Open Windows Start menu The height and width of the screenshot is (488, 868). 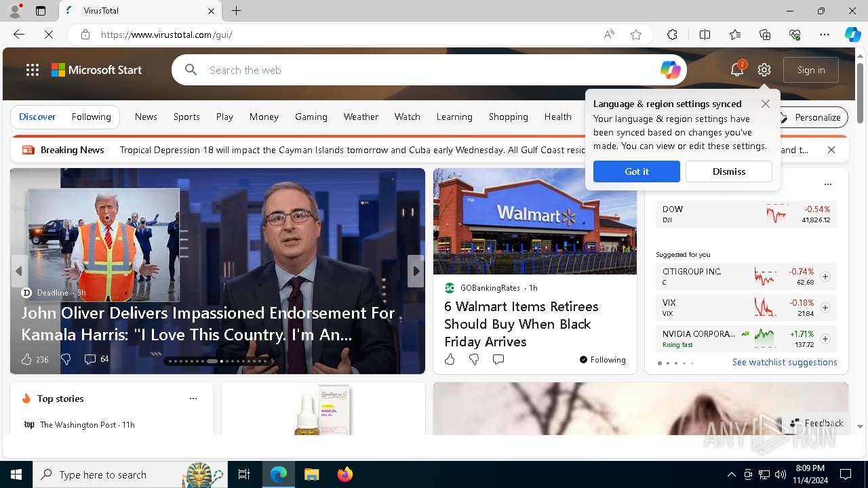point(16,474)
